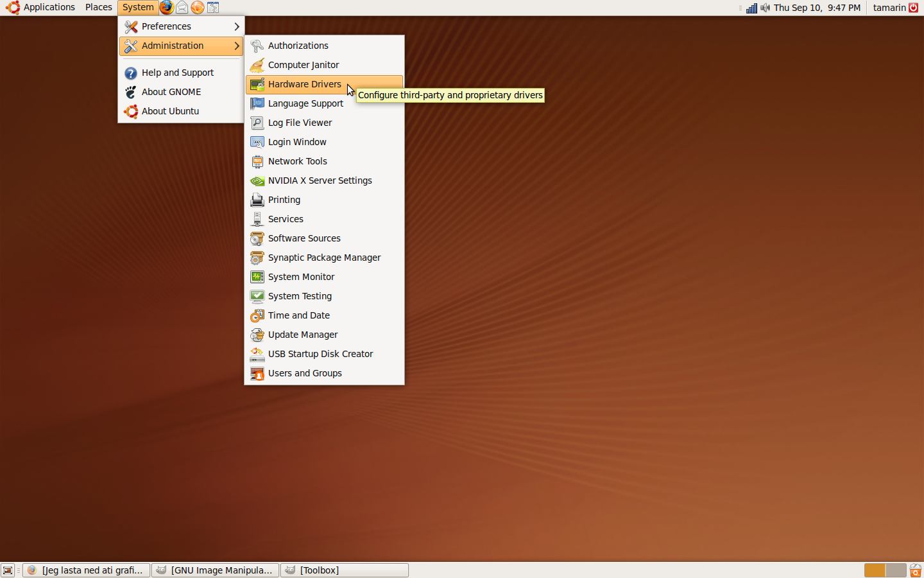Click the Printing printer icon

(x=257, y=200)
